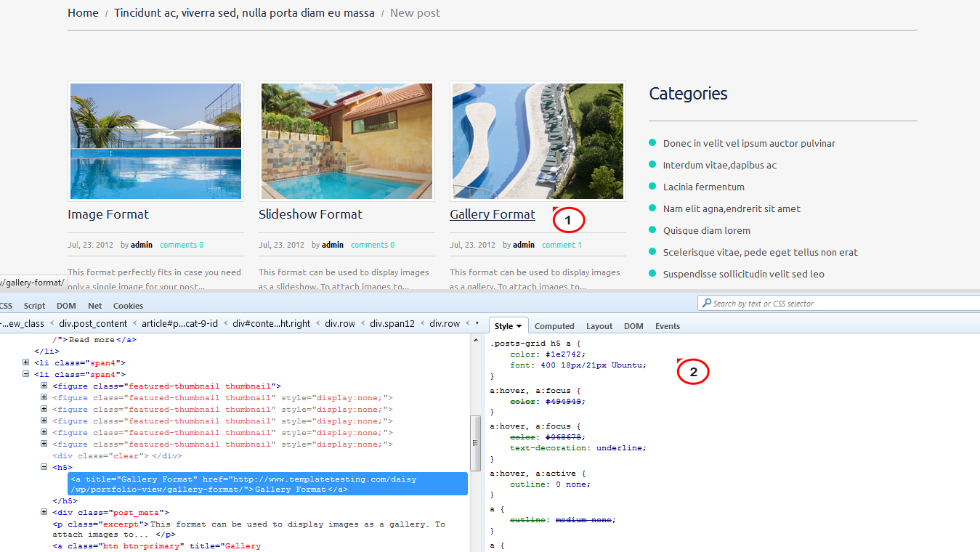Viewport: 980px width, 552px height.
Task: Select article#p...cat-9-id in breadcrumb path
Action: tap(179, 323)
